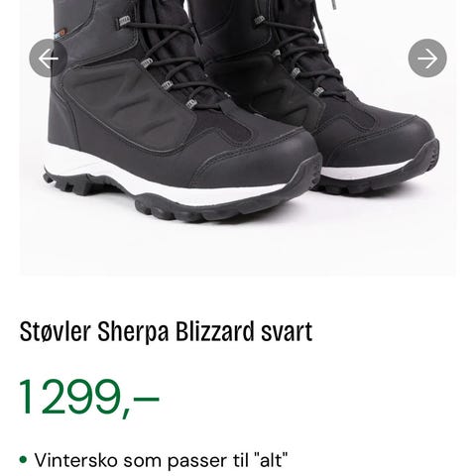Tap the left-pointing arrow circle on image
The height and width of the screenshot is (476, 476).
49,59
